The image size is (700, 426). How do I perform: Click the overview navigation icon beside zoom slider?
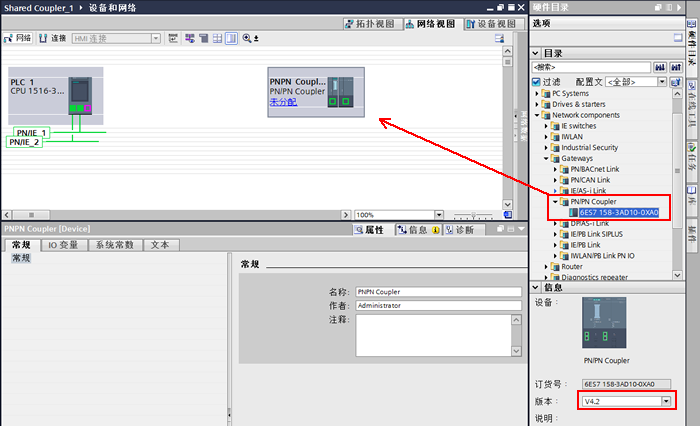[x=508, y=215]
